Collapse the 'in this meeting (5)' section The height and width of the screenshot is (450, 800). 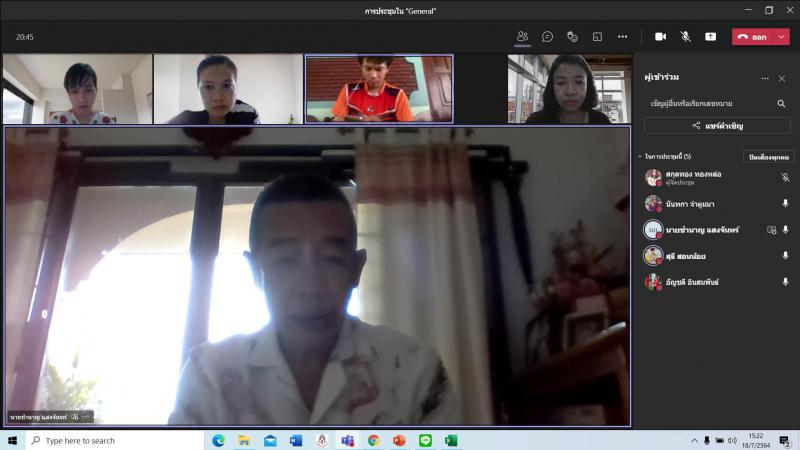(640, 156)
